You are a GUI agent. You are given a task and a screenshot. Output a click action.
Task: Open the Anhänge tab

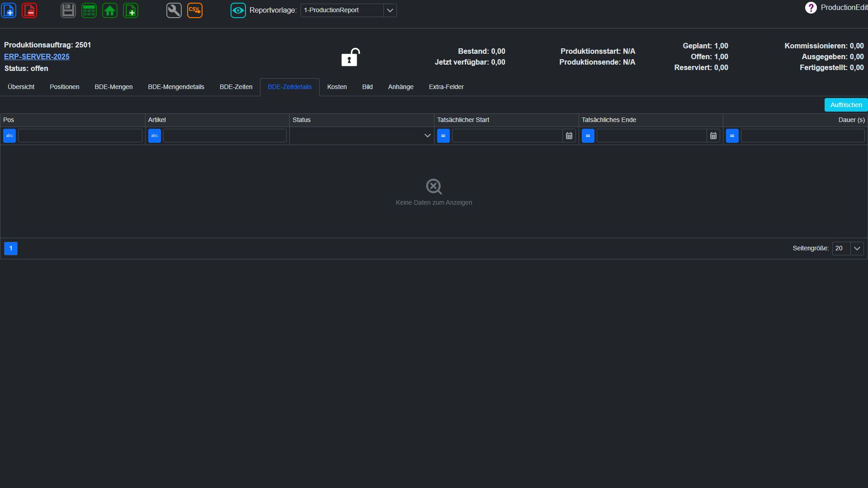pyautogui.click(x=401, y=87)
